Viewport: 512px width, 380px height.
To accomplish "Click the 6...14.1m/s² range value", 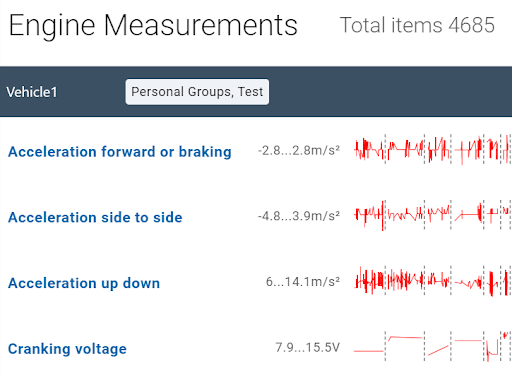I will (303, 282).
